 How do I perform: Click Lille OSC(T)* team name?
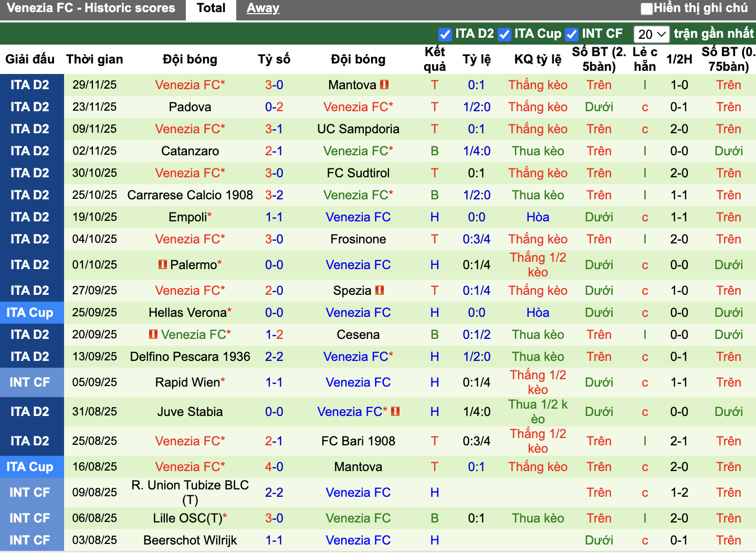[190, 518]
